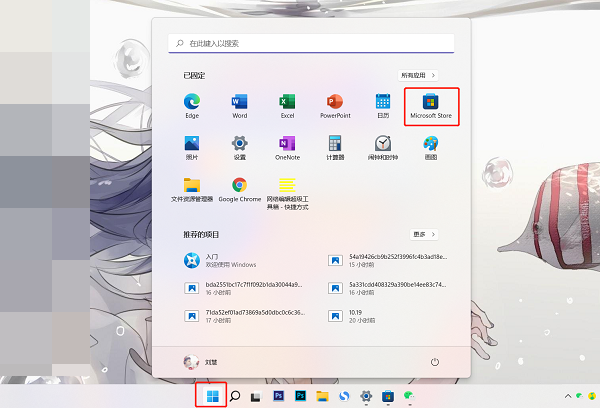Click the Start menu search box

tap(312, 44)
